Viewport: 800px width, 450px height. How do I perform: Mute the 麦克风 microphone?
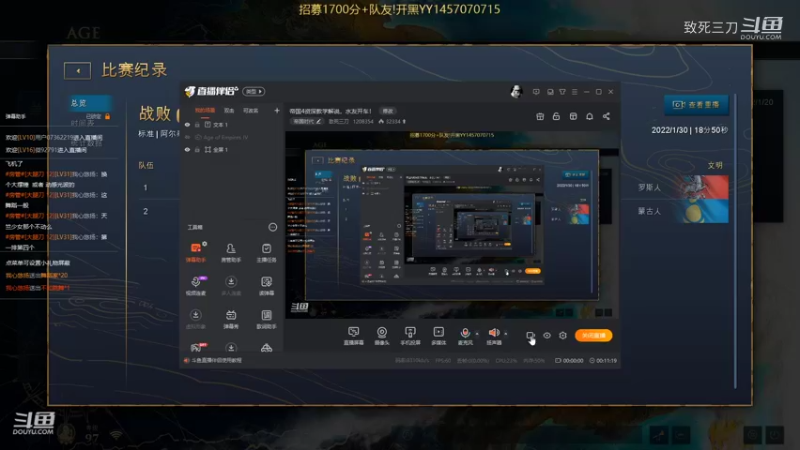(465, 336)
